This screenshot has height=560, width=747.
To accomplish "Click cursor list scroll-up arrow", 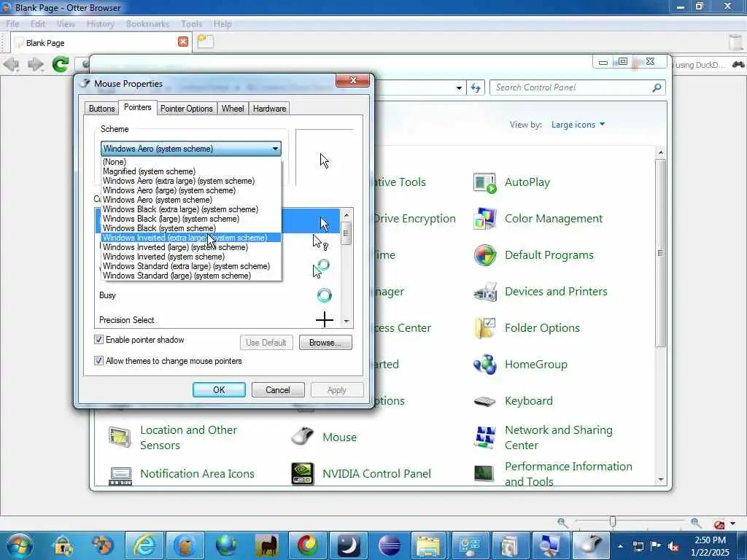I will [x=347, y=215].
